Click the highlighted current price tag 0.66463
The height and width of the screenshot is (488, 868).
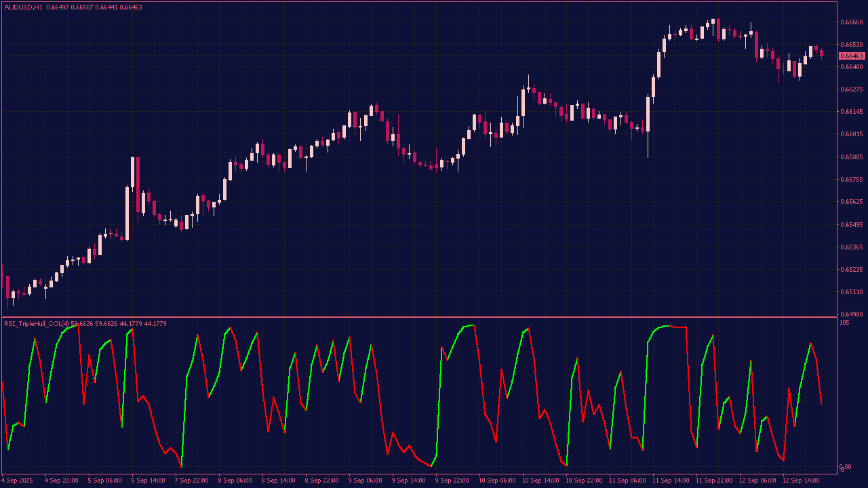coord(852,56)
